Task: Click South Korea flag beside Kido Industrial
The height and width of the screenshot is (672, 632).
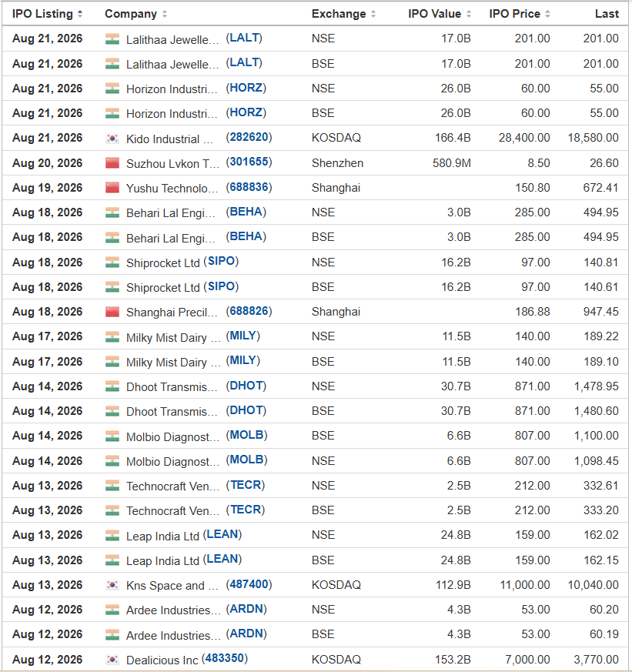Action: (112, 139)
